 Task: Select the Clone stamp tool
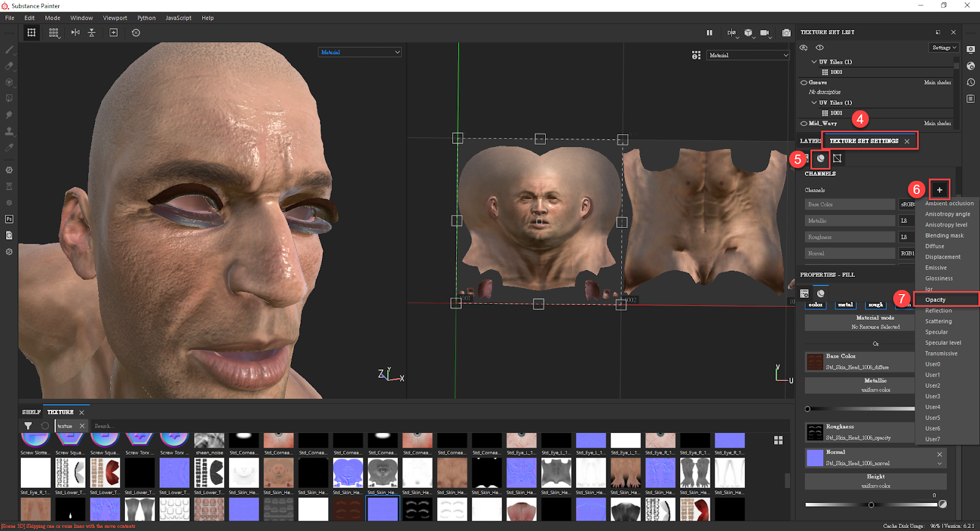pos(9,131)
